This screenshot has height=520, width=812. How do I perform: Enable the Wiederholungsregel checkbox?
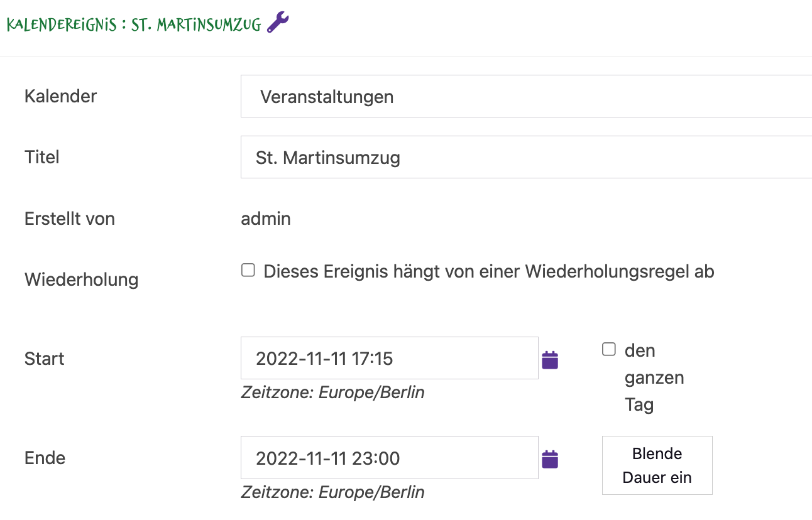click(x=248, y=271)
